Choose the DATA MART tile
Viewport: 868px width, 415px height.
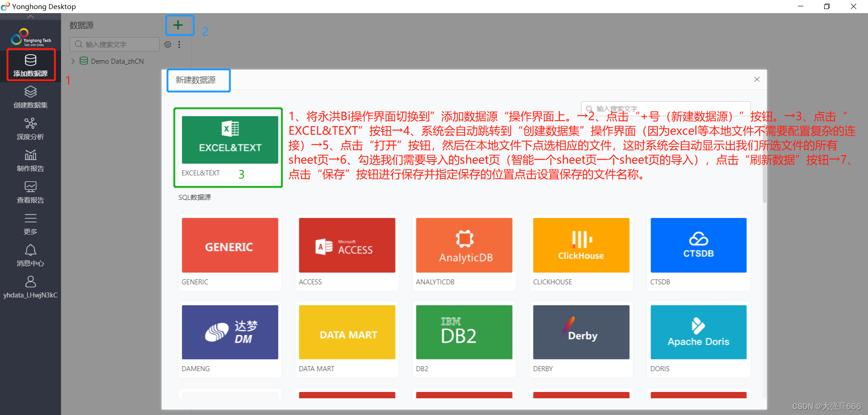click(x=347, y=339)
